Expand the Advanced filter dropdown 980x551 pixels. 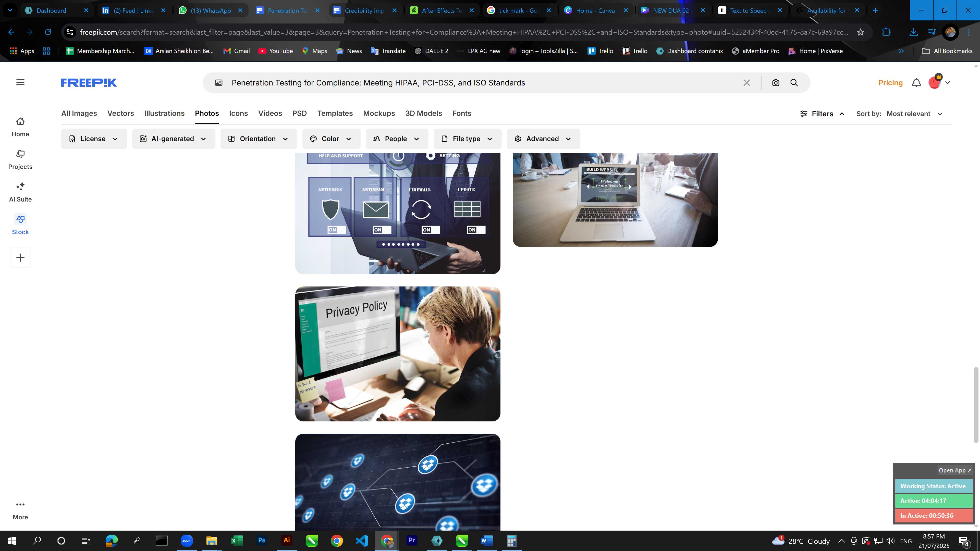click(543, 139)
